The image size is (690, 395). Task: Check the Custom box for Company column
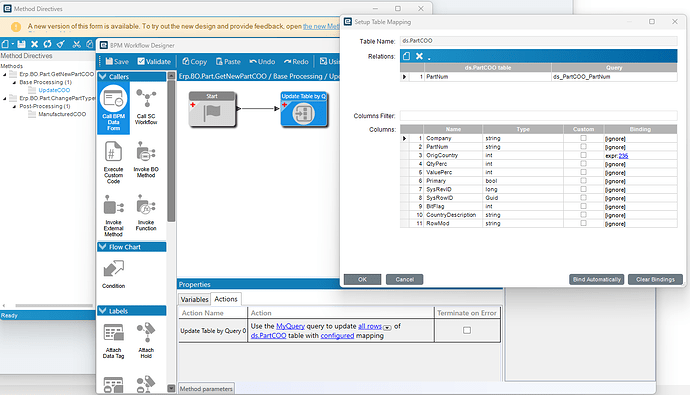(x=584, y=138)
